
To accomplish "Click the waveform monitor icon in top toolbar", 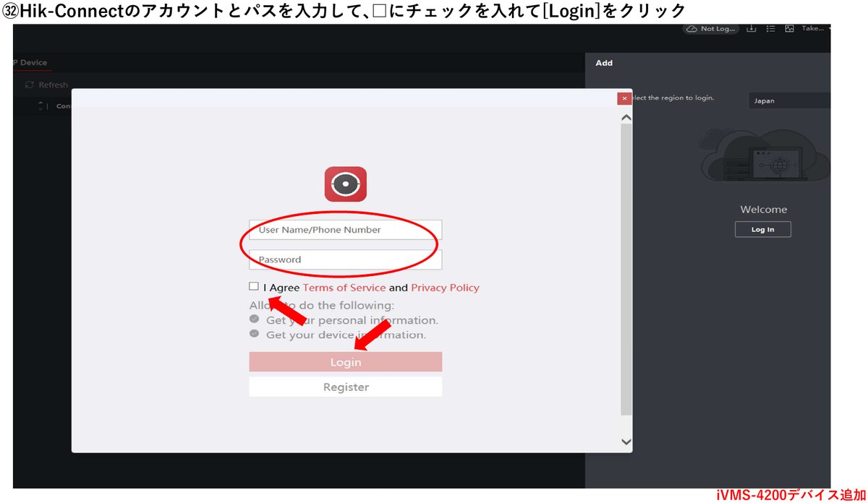I will point(789,28).
